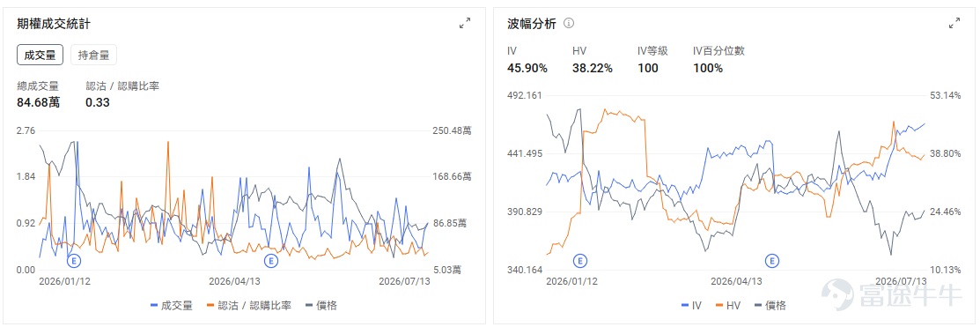980x327 pixels.
Task: Click the 168.66萬 axis label
Action: [x=452, y=177]
